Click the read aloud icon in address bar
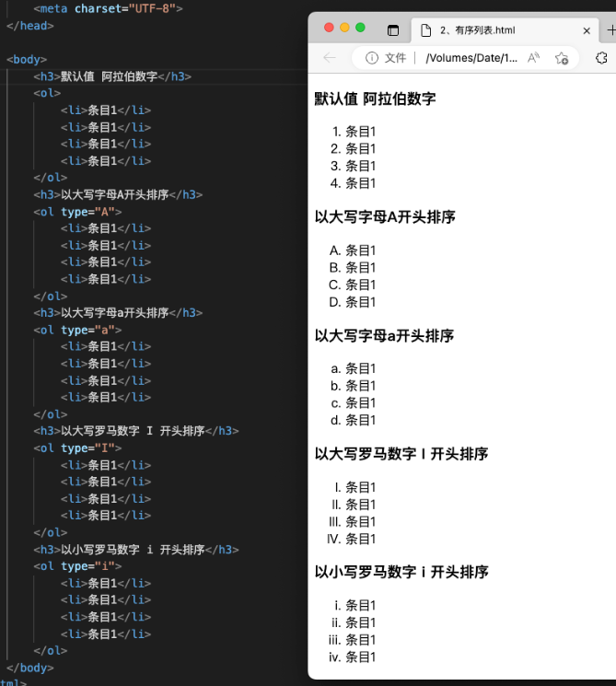 (x=534, y=58)
